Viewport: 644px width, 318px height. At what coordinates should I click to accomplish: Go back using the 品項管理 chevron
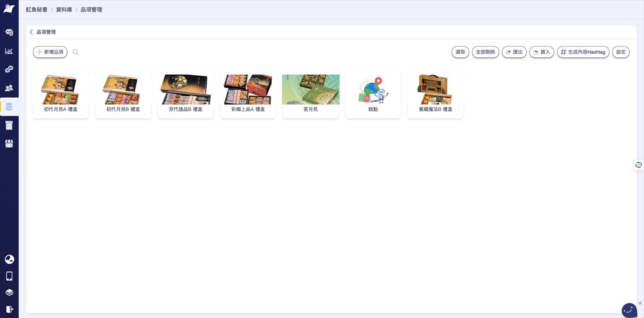click(x=31, y=32)
